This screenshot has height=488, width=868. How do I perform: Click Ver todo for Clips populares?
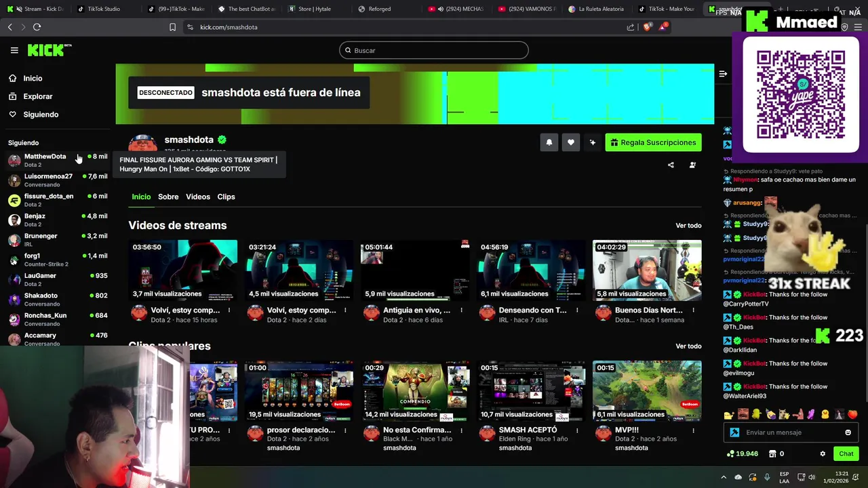coord(688,346)
